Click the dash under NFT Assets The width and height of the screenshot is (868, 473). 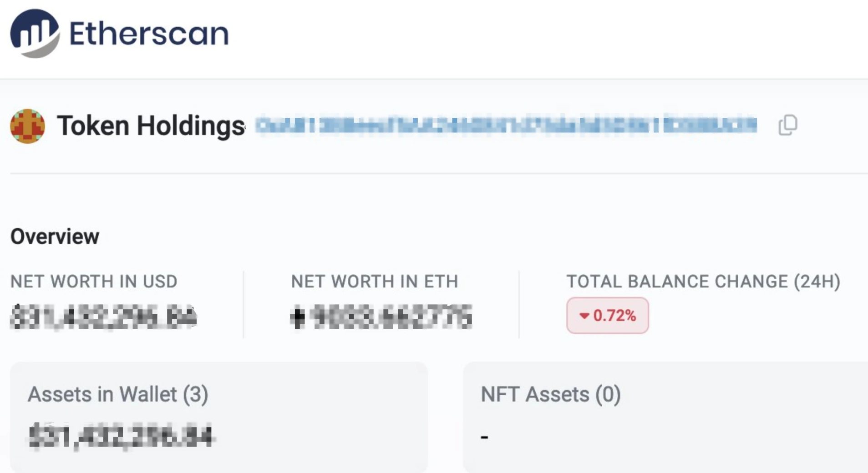point(484,438)
